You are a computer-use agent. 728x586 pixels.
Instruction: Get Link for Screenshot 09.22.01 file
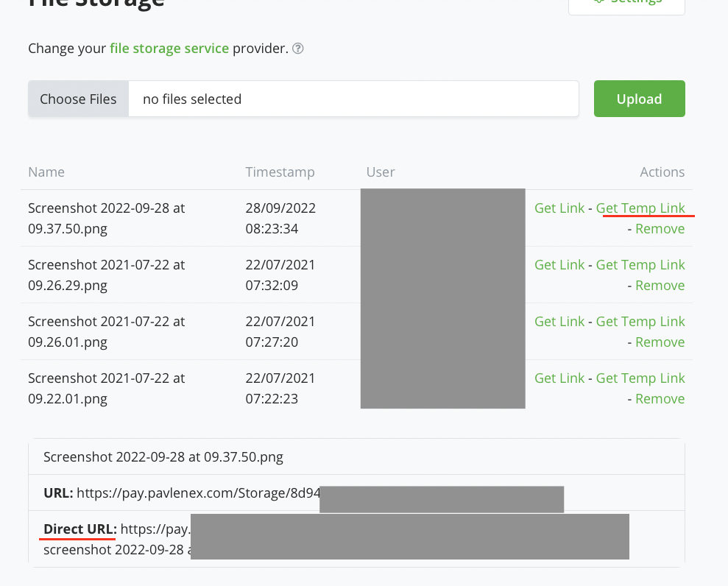click(x=559, y=378)
